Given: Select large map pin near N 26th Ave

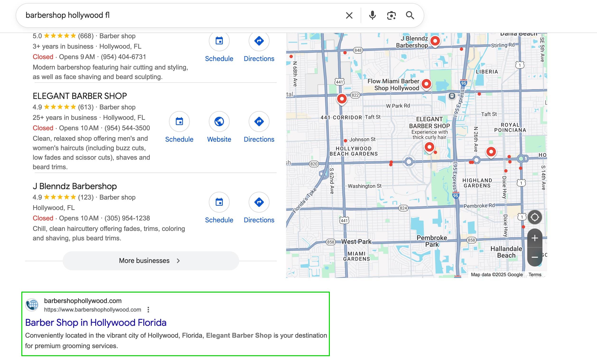Looking at the screenshot, I should (x=491, y=152).
